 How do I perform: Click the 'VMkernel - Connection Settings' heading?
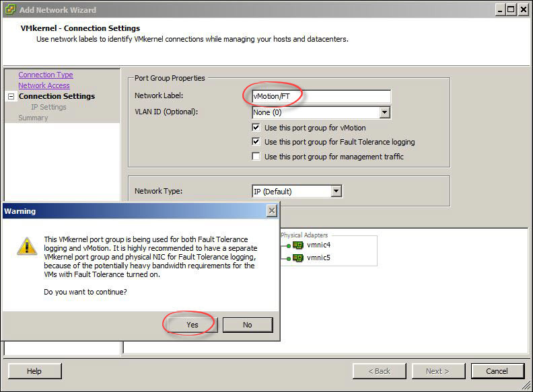pyautogui.click(x=80, y=28)
